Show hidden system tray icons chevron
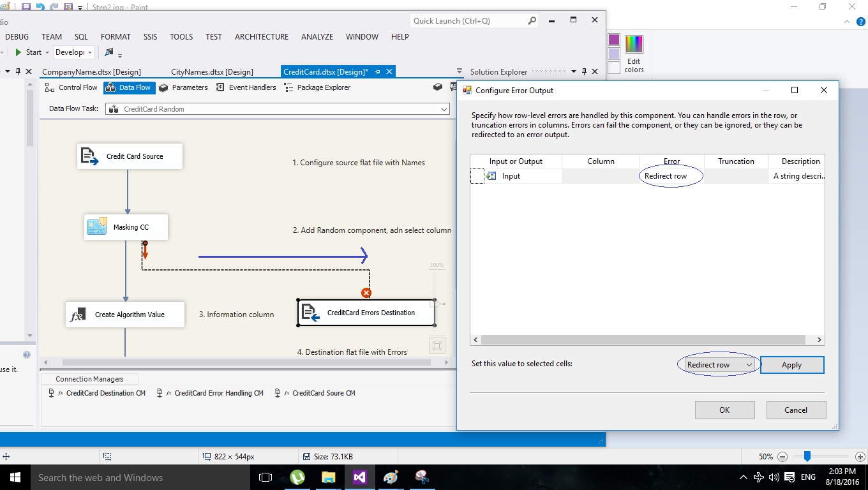868x490 pixels. click(744, 477)
